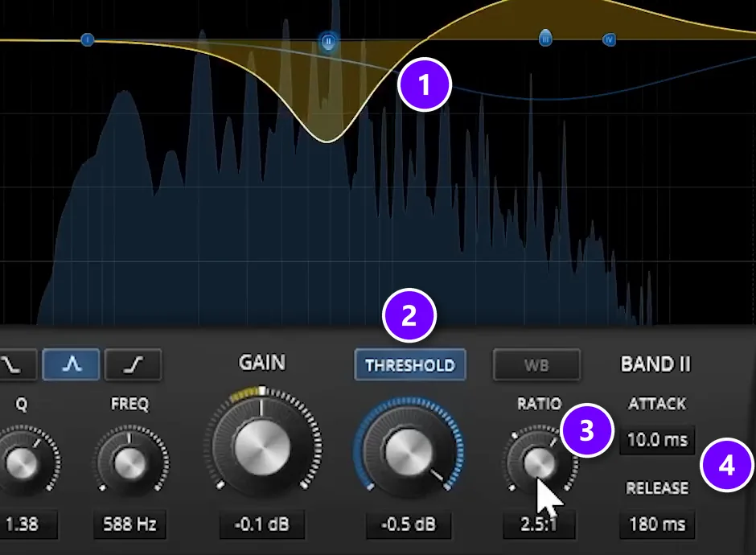Click the FREQ knob

click(x=129, y=462)
